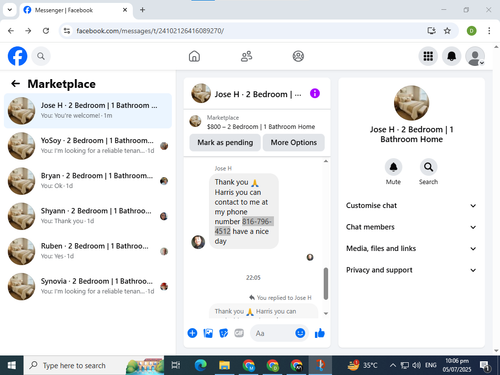Image resolution: width=500 pixels, height=375 pixels.
Task: Expand Customise chat section
Action: tap(411, 205)
